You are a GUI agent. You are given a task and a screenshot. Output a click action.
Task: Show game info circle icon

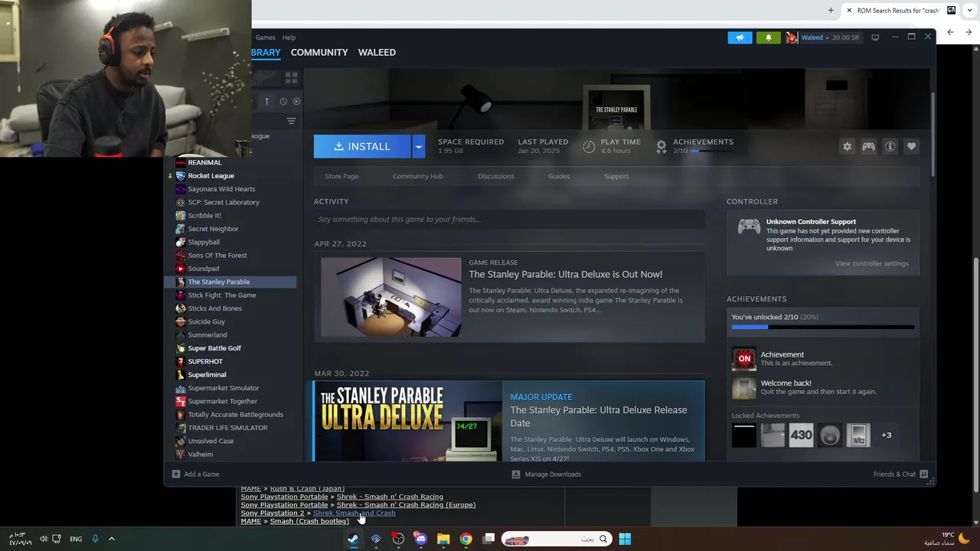click(890, 146)
